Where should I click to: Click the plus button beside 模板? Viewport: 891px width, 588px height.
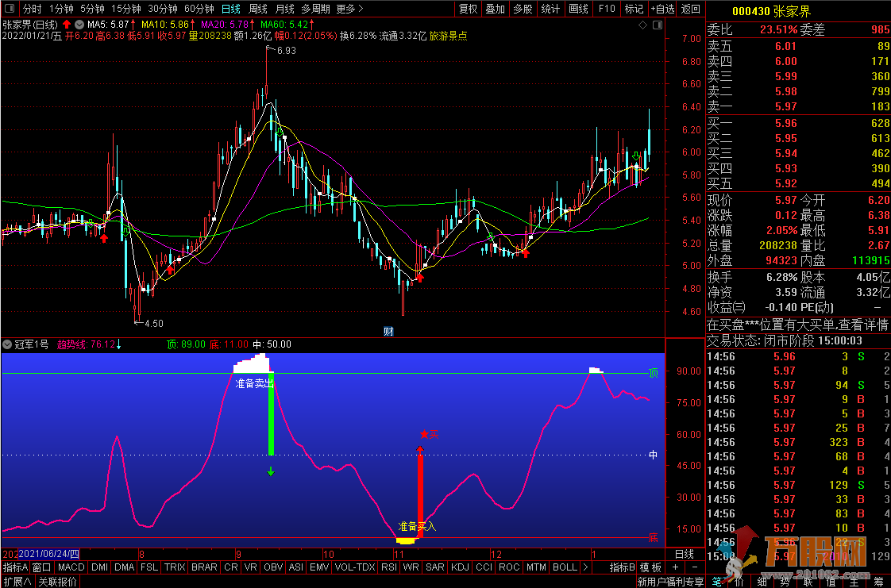[675, 567]
